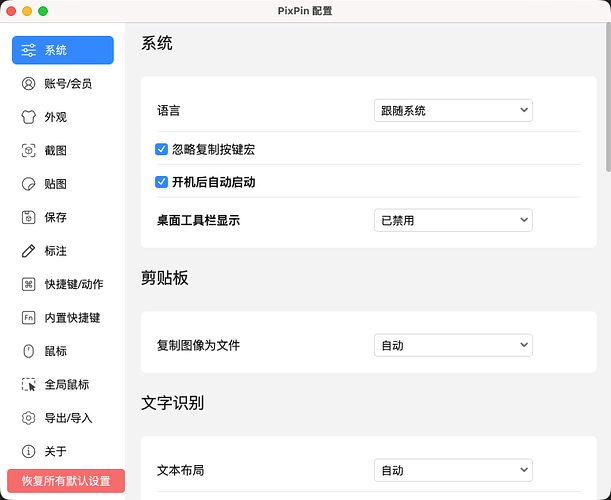Click the vertical scrollbar thumb

(608, 97)
